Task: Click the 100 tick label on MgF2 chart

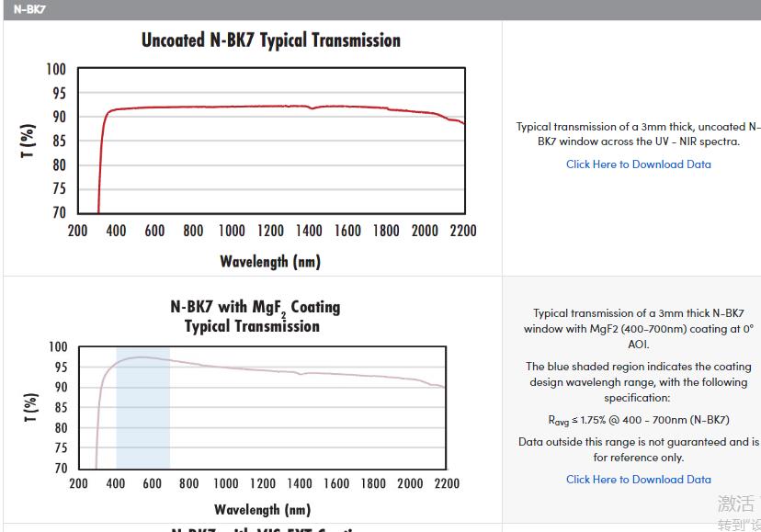Action: (x=57, y=347)
